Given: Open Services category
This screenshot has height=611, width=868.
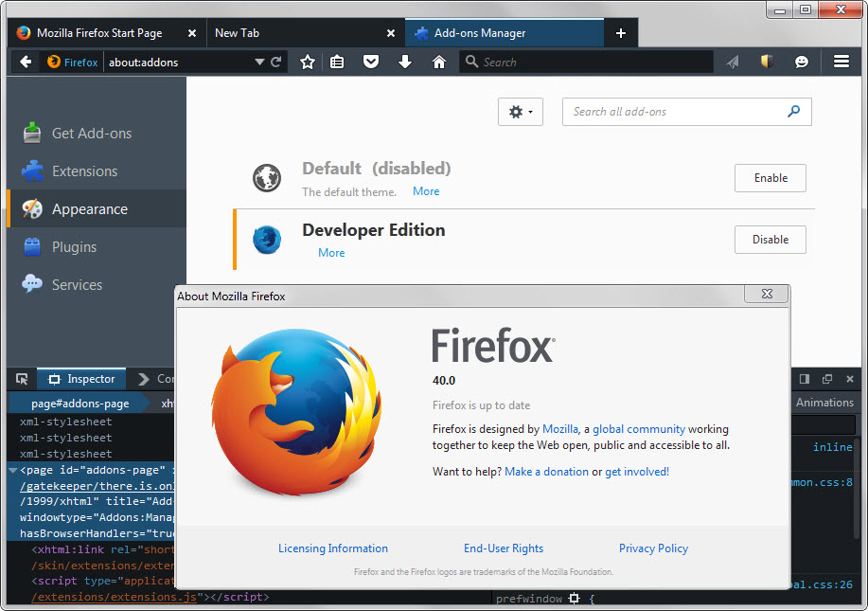Looking at the screenshot, I should coord(97,285).
